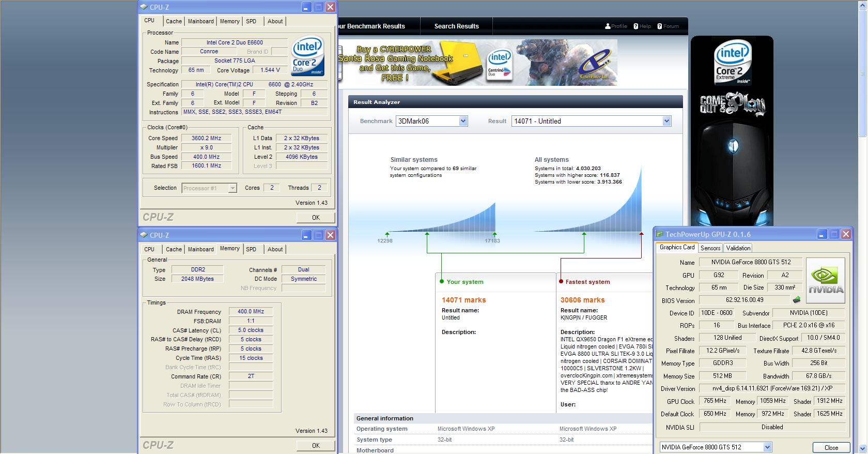Open the Result 14071 - Untitled dropdown
868x454 pixels.
tap(667, 121)
